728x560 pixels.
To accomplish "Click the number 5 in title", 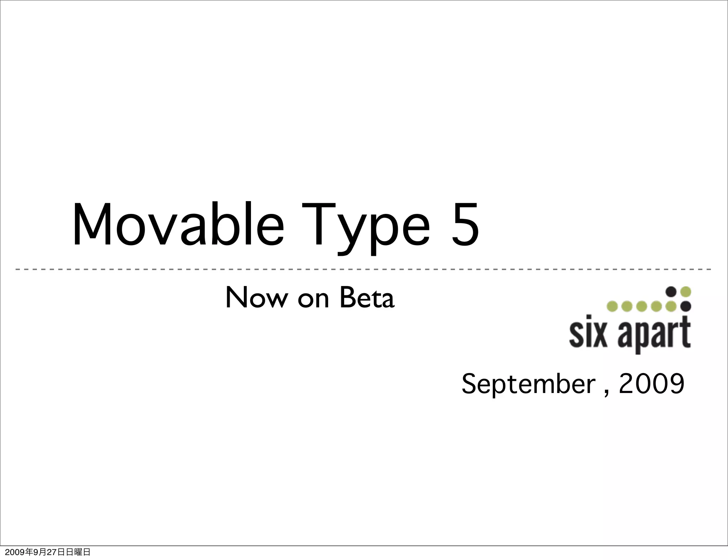I will tap(465, 225).
